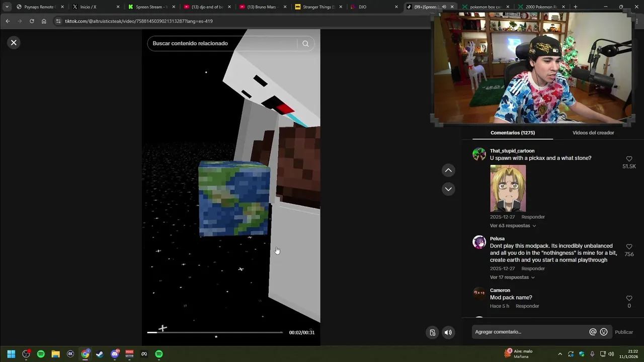644x362 pixels.
Task: Open Windows Start menu
Action: tap(11, 354)
